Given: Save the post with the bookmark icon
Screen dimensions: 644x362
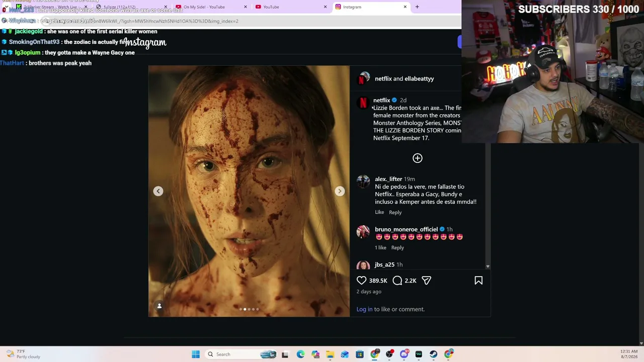Looking at the screenshot, I should [x=478, y=281].
